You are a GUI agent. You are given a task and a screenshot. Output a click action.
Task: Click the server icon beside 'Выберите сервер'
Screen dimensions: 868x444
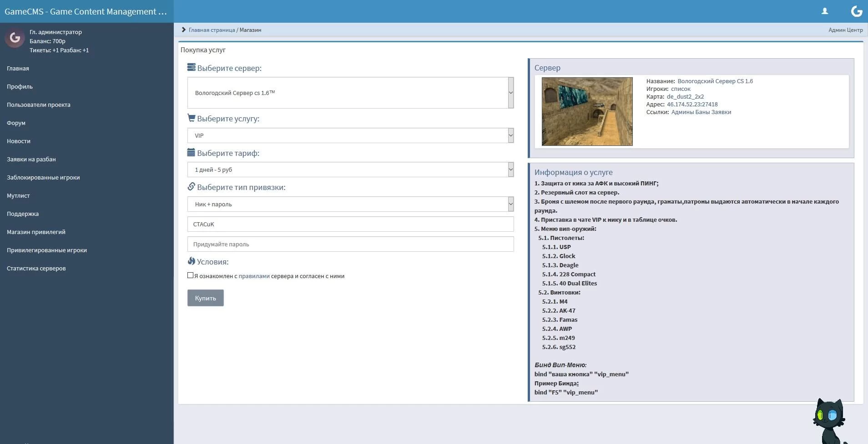coord(191,68)
